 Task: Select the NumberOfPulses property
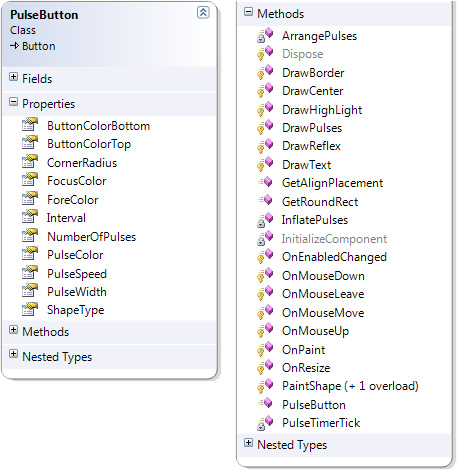pos(92,237)
